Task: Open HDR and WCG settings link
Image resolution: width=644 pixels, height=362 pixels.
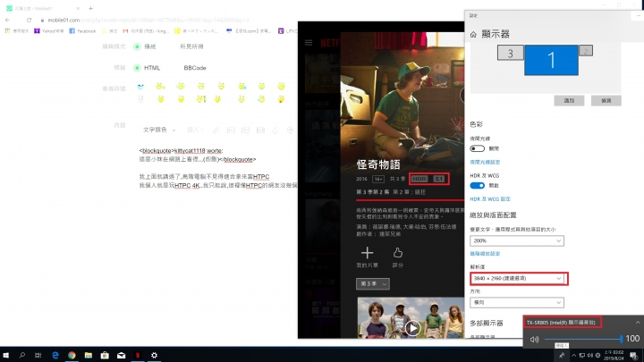Action: coord(490,199)
